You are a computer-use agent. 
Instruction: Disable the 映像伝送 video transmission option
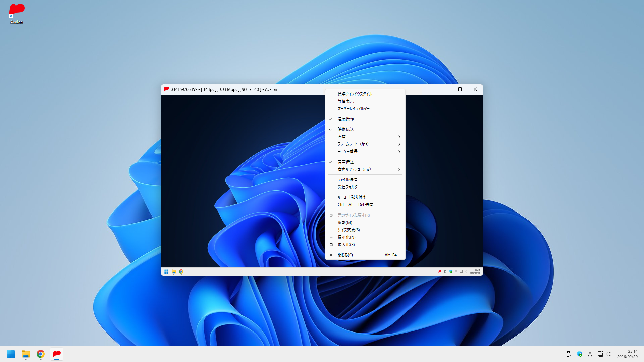click(345, 129)
